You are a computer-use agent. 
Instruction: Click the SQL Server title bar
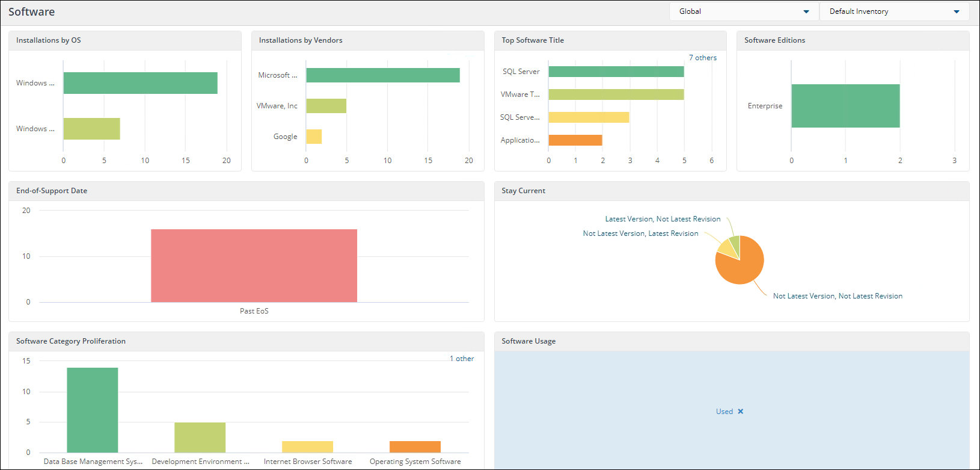pyautogui.click(x=616, y=72)
